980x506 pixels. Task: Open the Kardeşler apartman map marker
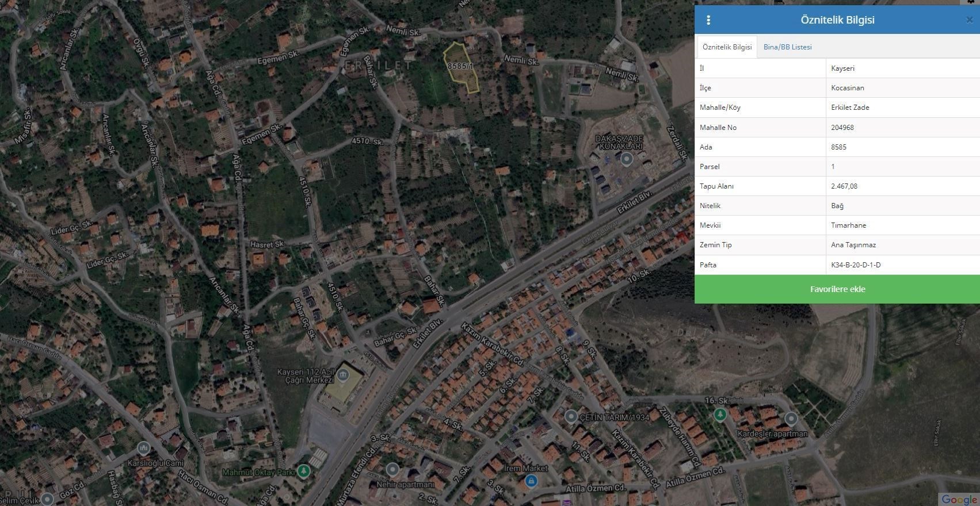click(x=791, y=419)
